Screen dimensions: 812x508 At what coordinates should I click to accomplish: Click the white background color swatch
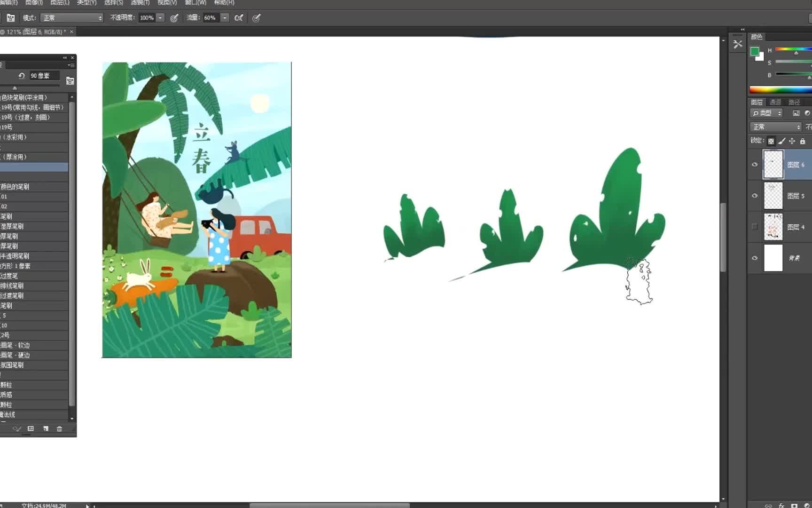pyautogui.click(x=760, y=58)
